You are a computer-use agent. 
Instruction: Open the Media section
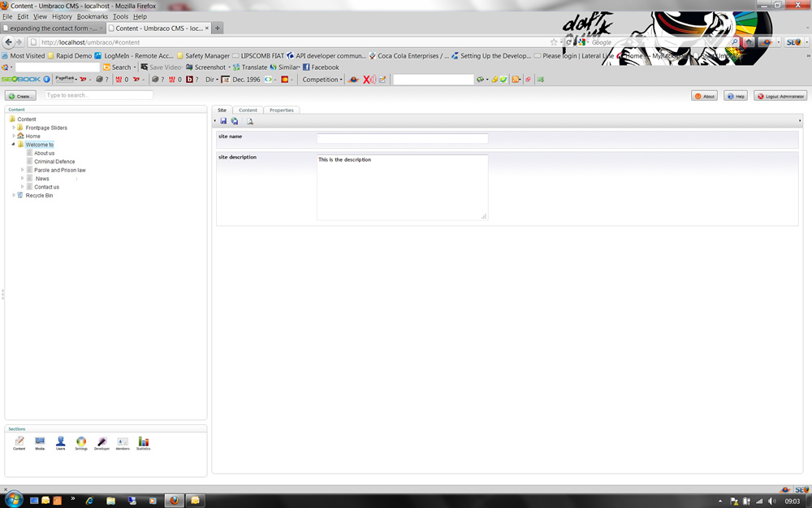(40, 443)
